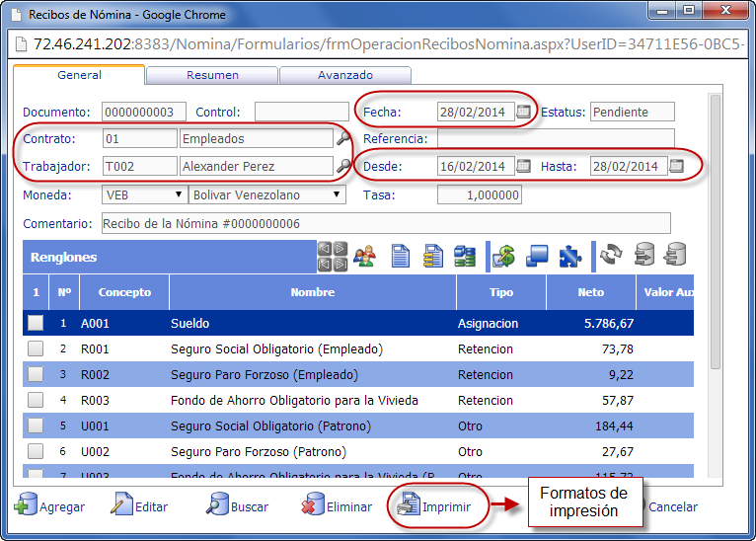Check the box for row U002
756x541 pixels.
point(36,451)
